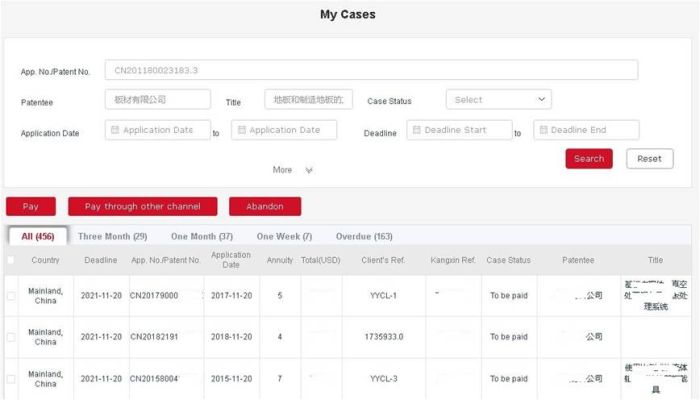This screenshot has height=400, width=700.
Task: Focus the App. No./Patent No. input field
Action: click(370, 70)
